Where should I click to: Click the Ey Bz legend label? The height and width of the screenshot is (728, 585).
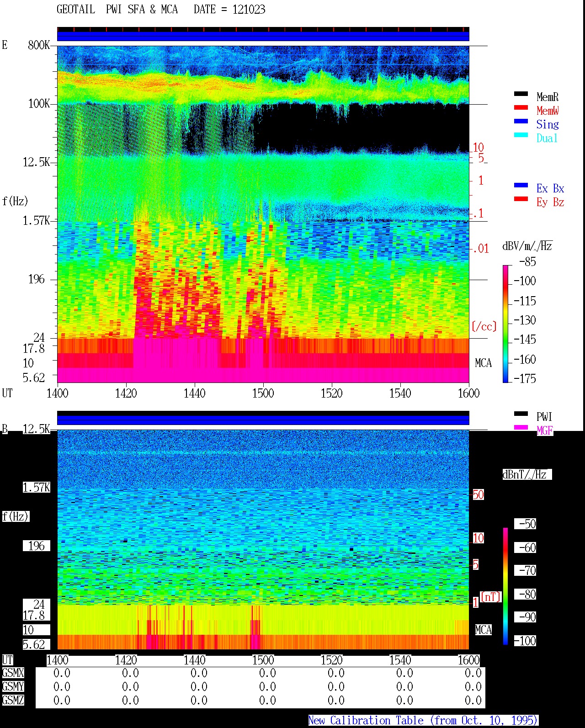pyautogui.click(x=550, y=202)
